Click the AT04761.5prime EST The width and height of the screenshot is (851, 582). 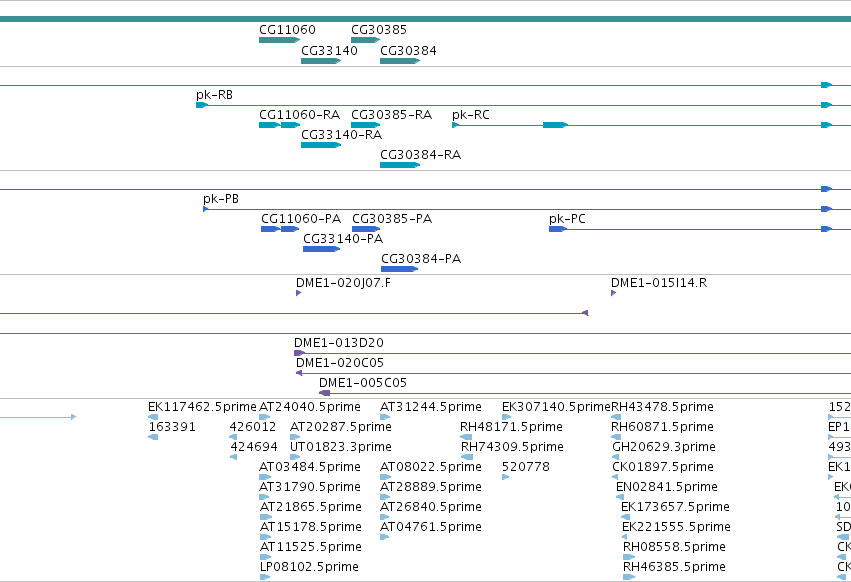point(385,537)
